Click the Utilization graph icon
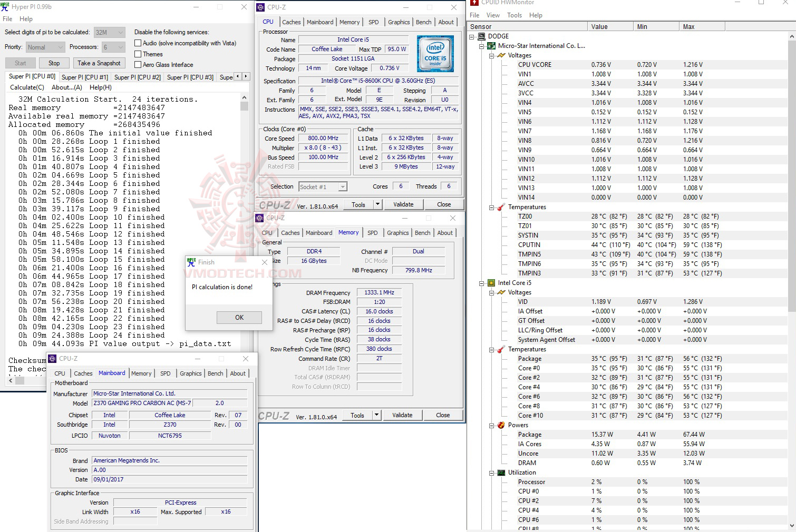Viewport: 796px width, 532px height. 501,472
